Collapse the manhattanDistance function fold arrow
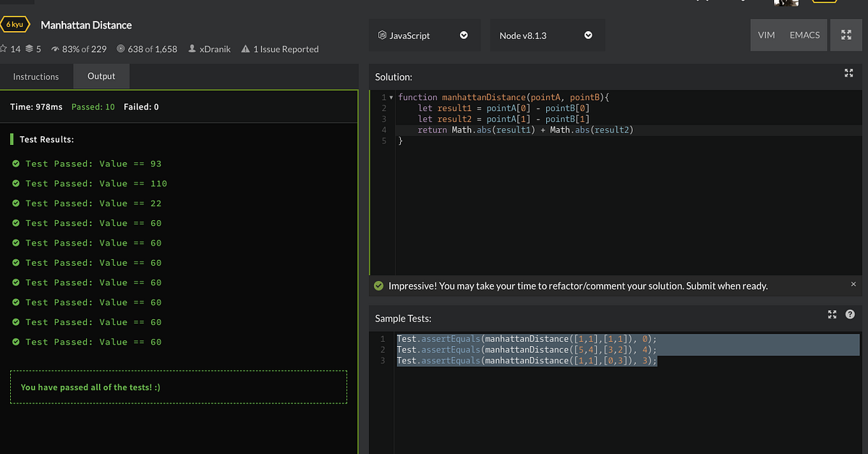Viewport: 868px width, 454px height. tap(391, 97)
